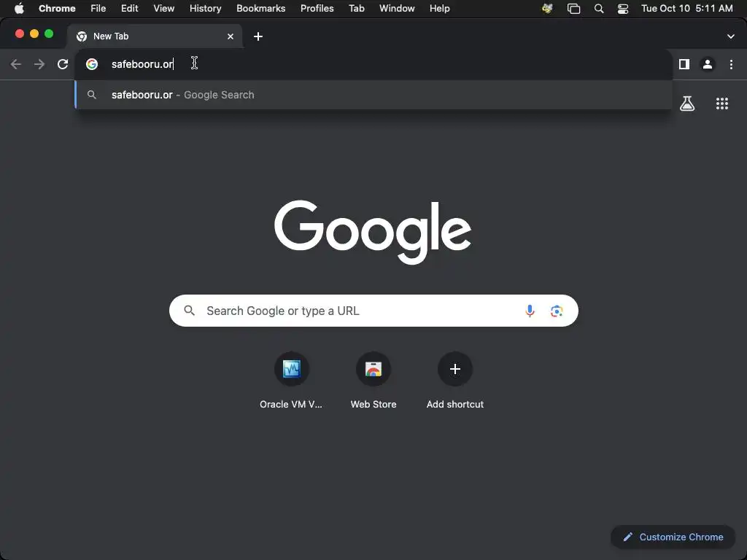Open the History menu
This screenshot has width=747, height=560.
(x=205, y=9)
